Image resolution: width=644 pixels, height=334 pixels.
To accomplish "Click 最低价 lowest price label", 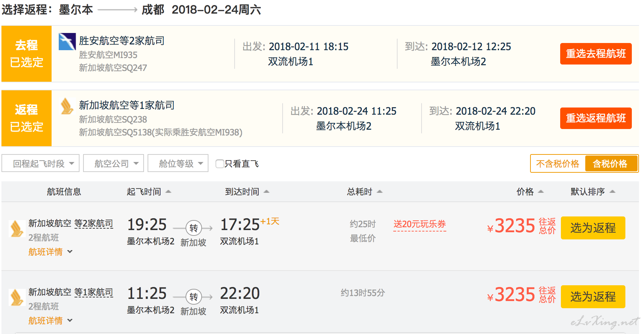I will [x=363, y=238].
